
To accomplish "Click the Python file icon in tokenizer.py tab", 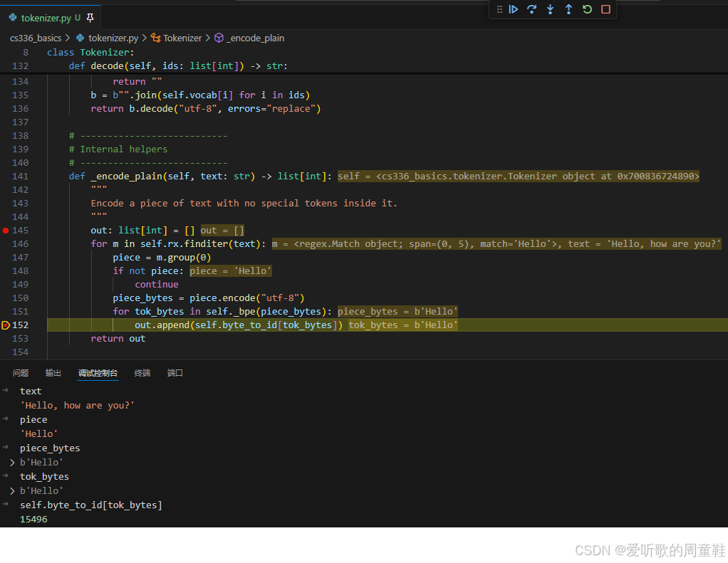I will click(x=13, y=18).
